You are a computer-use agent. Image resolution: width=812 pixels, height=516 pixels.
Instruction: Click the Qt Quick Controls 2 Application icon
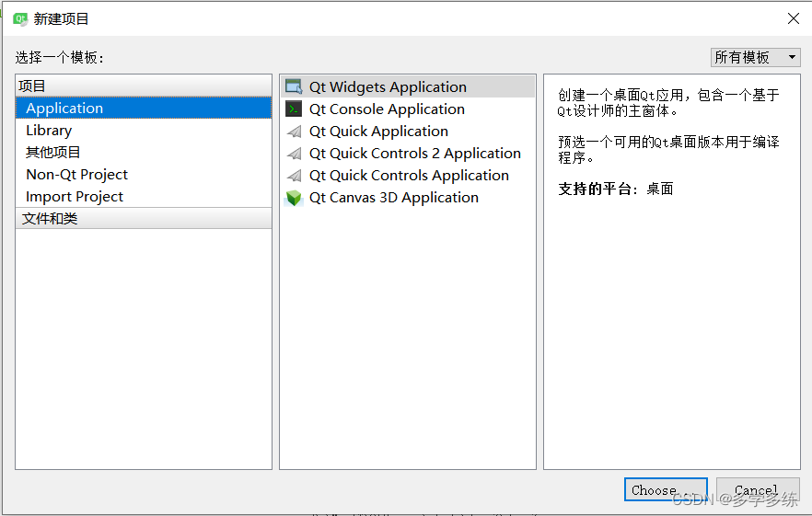[x=295, y=154]
